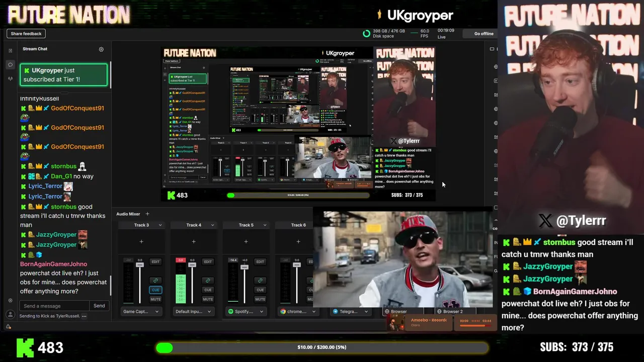Mute Track 3
The height and width of the screenshot is (362, 644).
(x=155, y=299)
